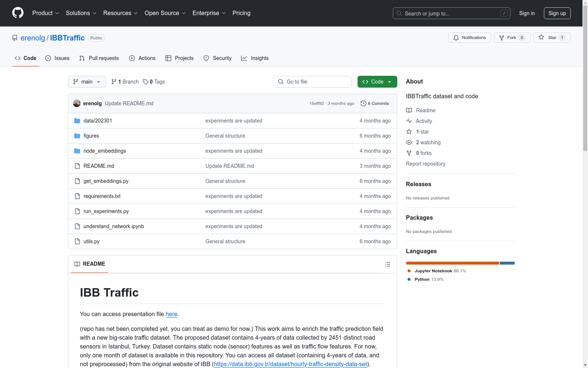Click the file icon for get_embeddings.py
The height and width of the screenshot is (368, 588).
pyautogui.click(x=77, y=181)
